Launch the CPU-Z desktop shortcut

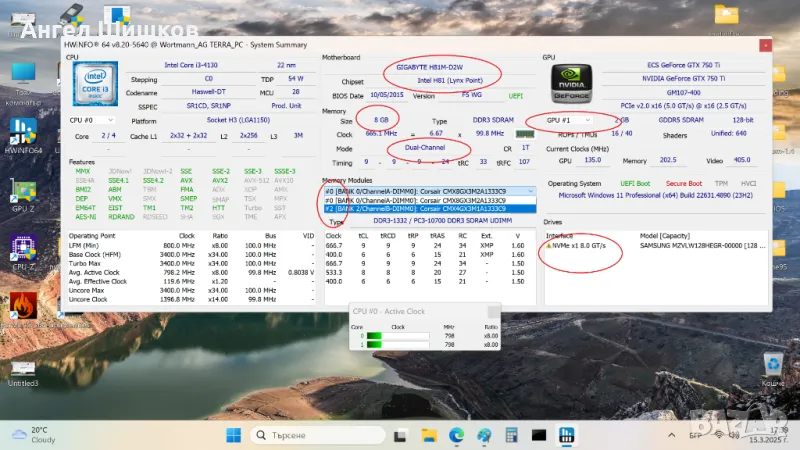coord(22,248)
